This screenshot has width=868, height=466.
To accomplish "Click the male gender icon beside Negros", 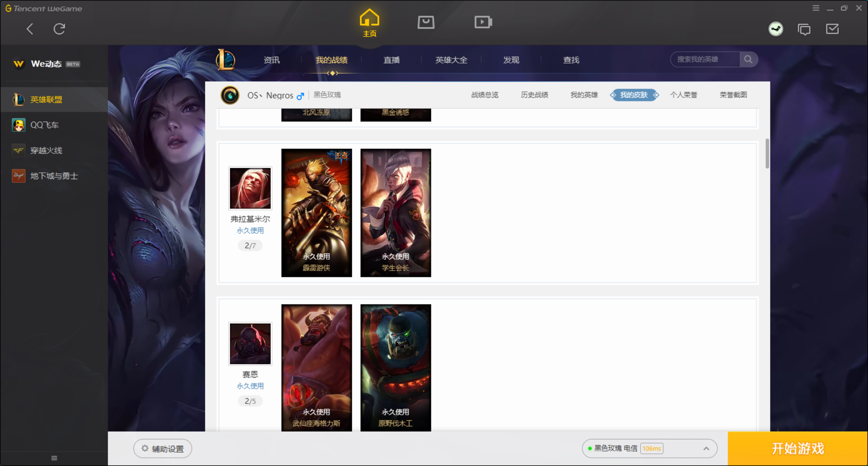I will click(300, 96).
